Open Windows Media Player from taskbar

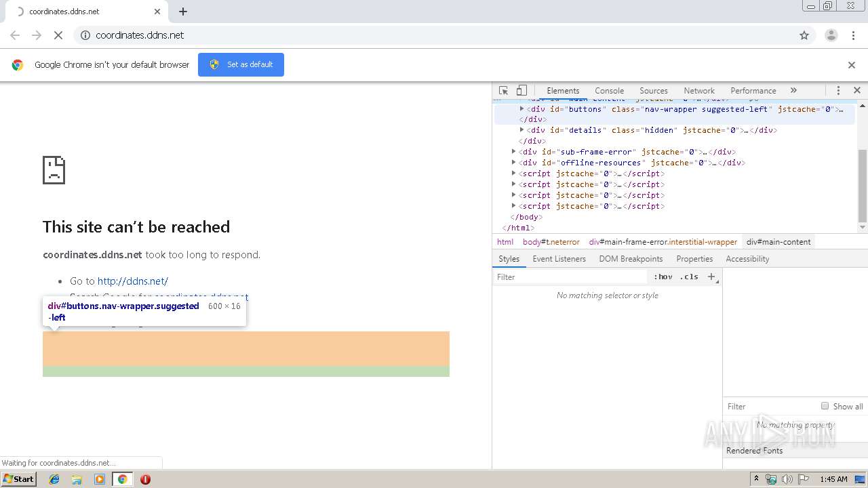point(100,479)
